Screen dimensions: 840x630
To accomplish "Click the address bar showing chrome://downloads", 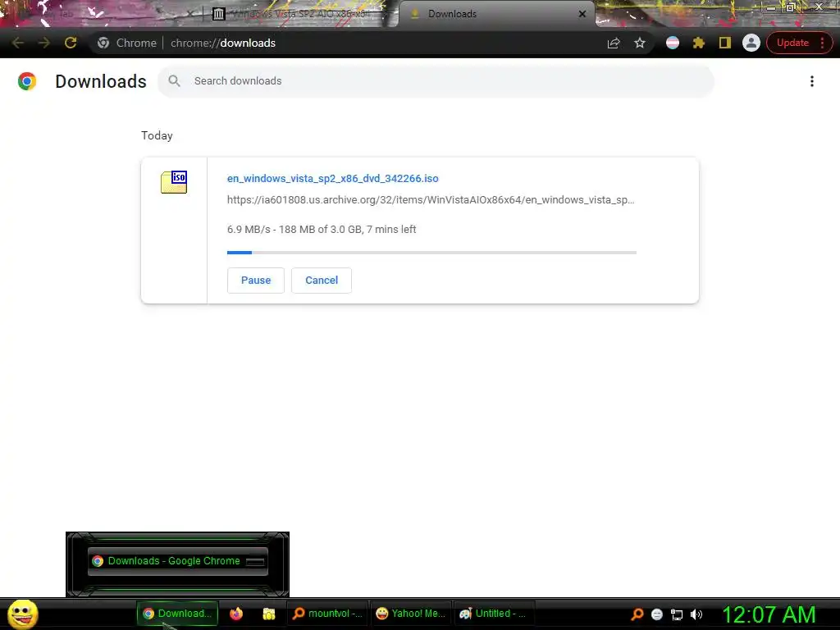I will click(370, 43).
